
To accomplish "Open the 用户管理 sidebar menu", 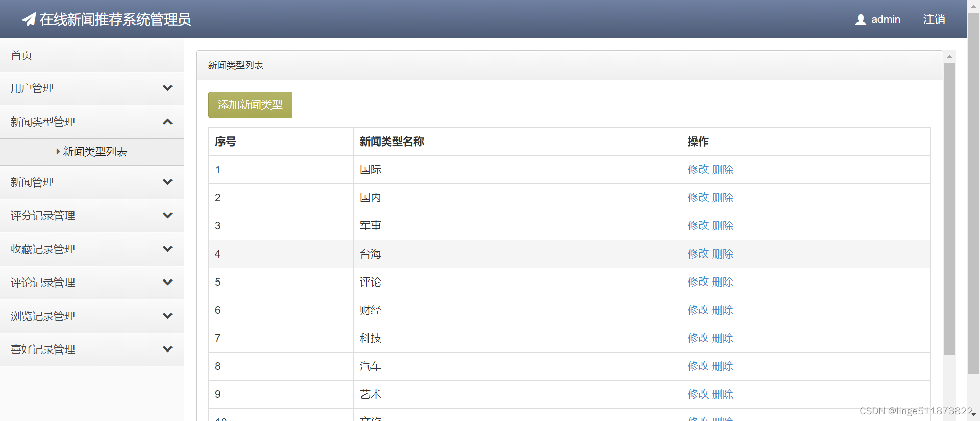I will click(92, 88).
